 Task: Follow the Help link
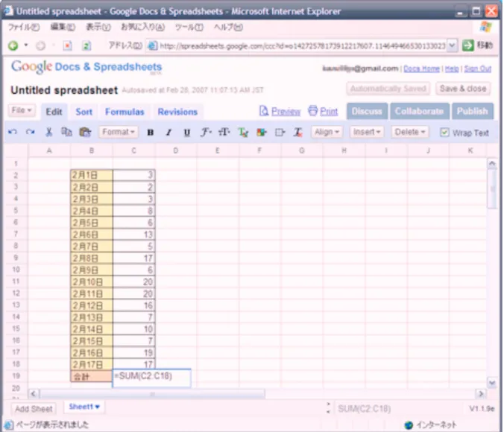click(x=452, y=69)
